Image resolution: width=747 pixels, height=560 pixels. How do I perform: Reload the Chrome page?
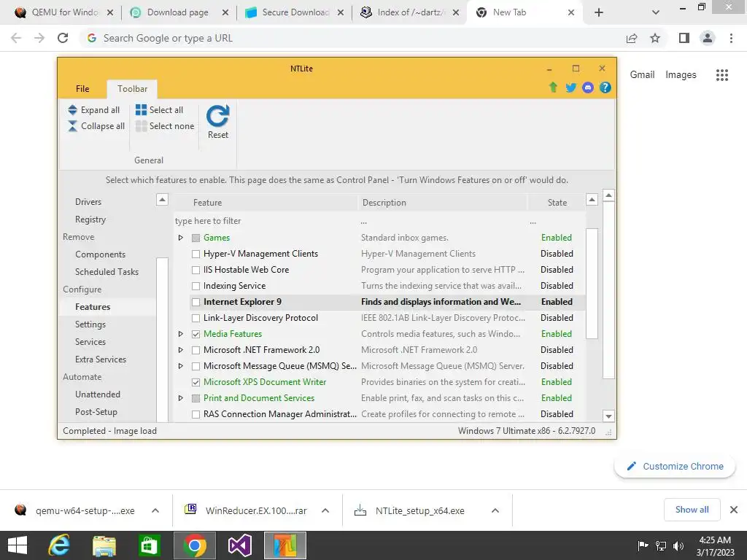coord(63,38)
